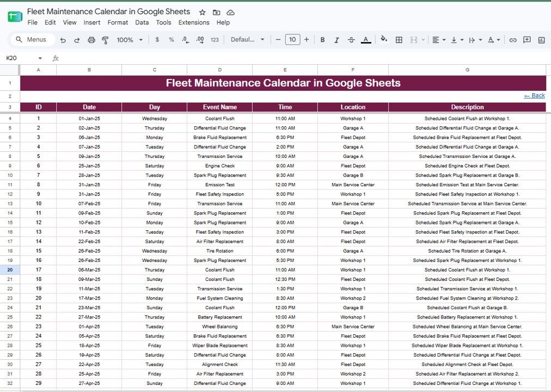
Task: Select the Fuel System Cleaning cell
Action: [x=219, y=298]
